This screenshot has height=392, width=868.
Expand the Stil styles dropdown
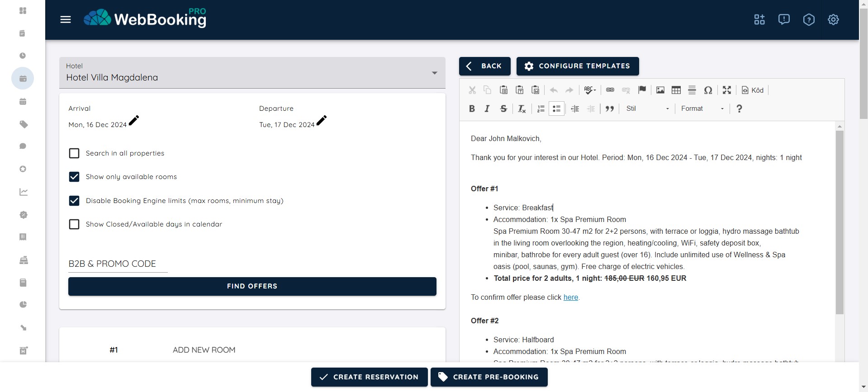pyautogui.click(x=647, y=109)
